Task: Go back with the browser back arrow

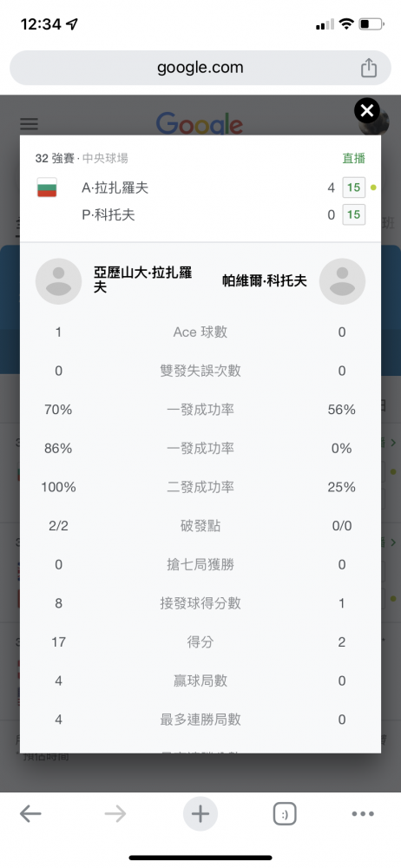Action: 30,814
